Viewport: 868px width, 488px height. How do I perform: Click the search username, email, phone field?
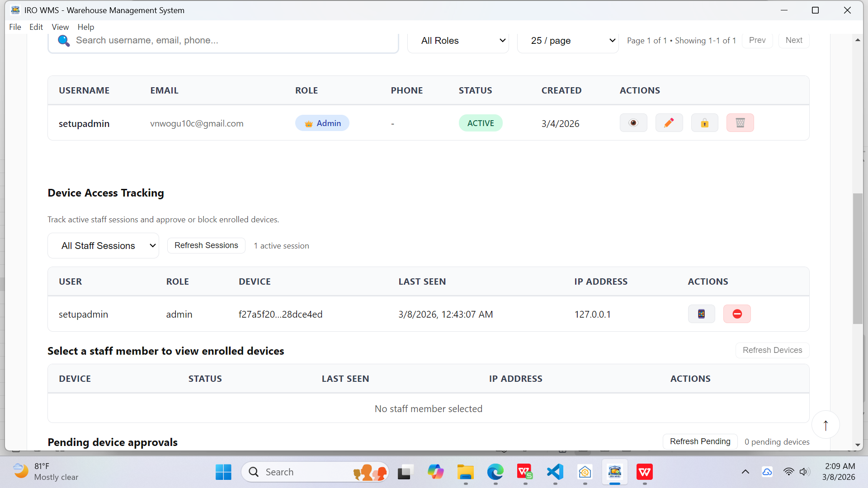click(x=226, y=40)
